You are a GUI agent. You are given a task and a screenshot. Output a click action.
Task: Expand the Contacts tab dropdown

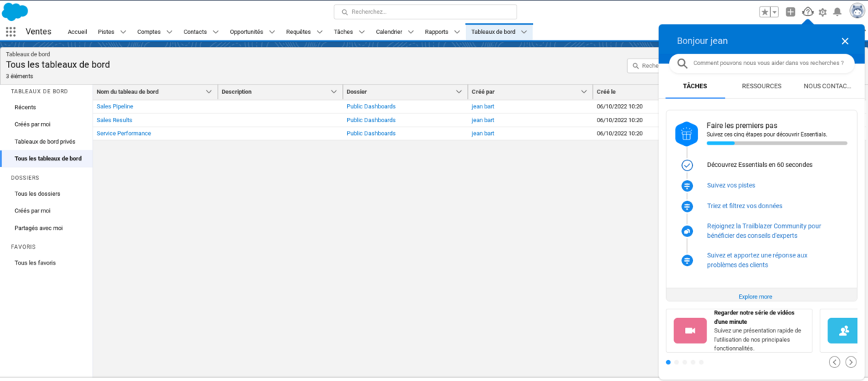[x=216, y=32]
